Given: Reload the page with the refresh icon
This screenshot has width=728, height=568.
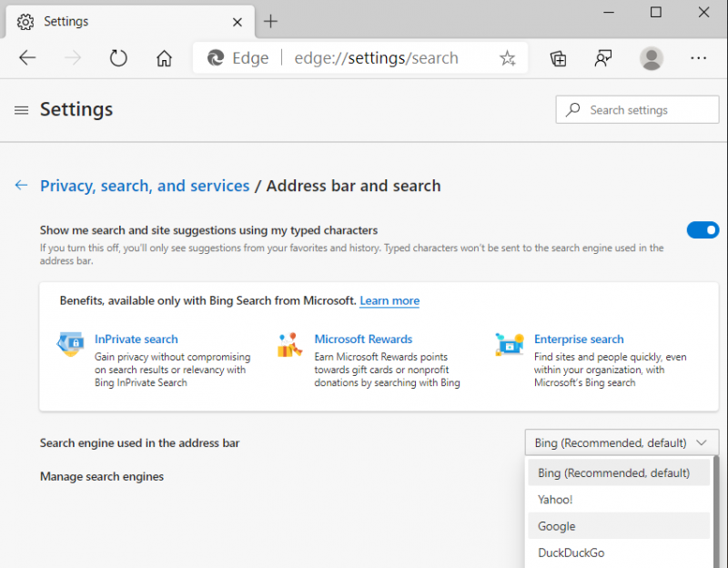Looking at the screenshot, I should click(118, 58).
